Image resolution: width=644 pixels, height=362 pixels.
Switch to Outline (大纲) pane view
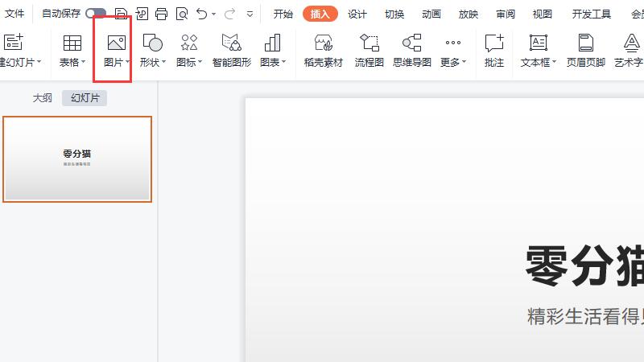(x=42, y=98)
